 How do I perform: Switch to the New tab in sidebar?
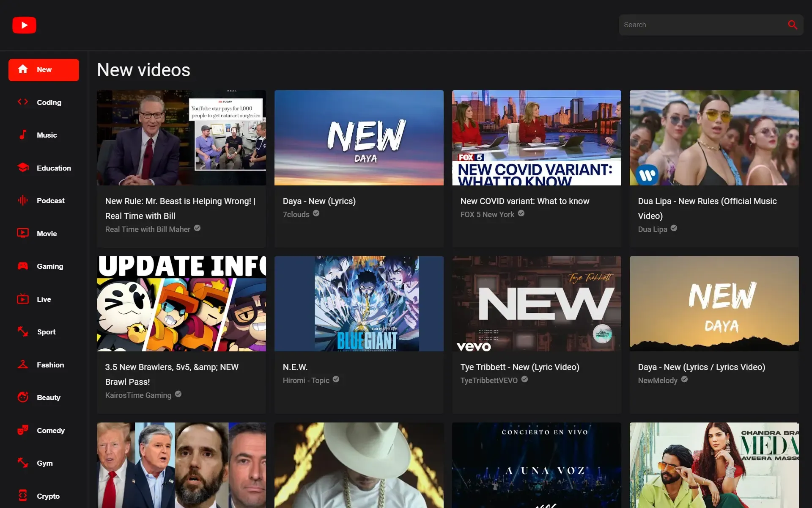point(44,70)
